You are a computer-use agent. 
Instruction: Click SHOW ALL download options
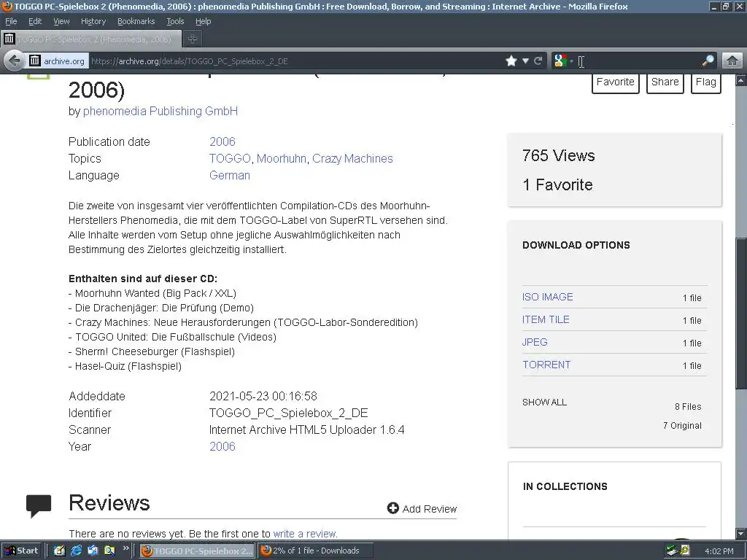544,402
